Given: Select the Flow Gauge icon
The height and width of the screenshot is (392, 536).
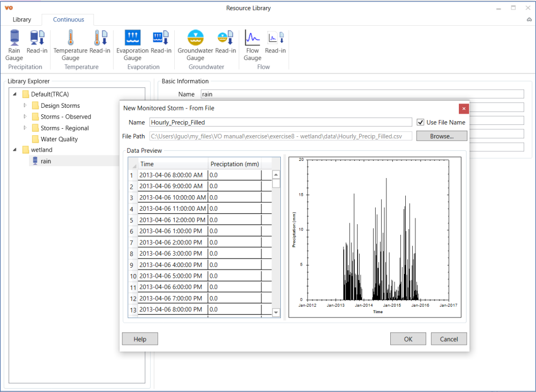Looking at the screenshot, I should pyautogui.click(x=252, y=39).
